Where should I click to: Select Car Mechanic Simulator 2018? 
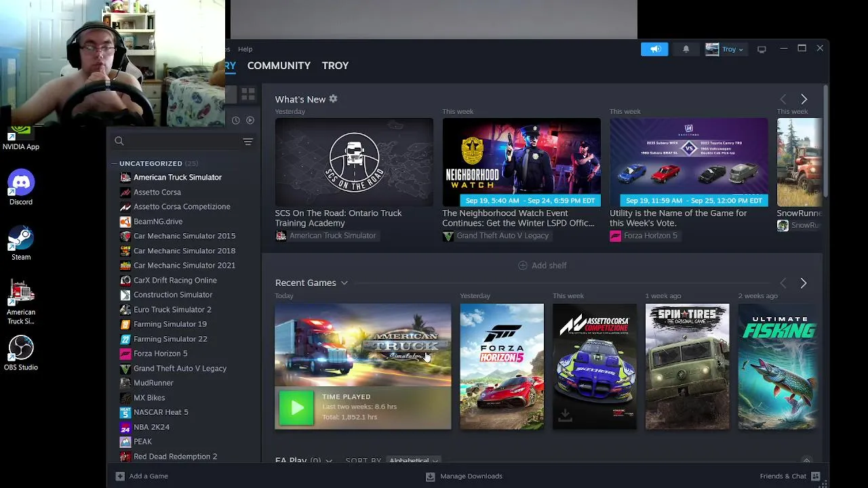[183, 251]
